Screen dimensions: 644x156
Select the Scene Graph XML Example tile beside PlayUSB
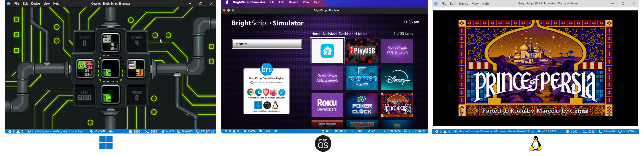point(397,51)
